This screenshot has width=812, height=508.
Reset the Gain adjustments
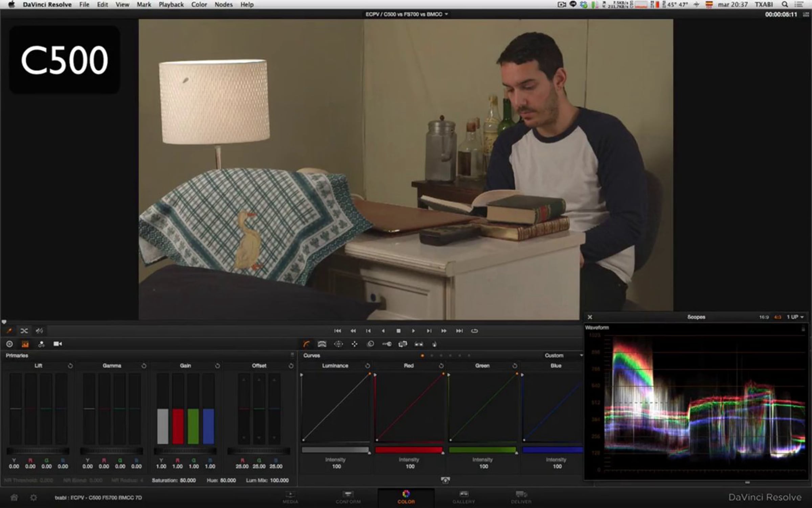218,366
